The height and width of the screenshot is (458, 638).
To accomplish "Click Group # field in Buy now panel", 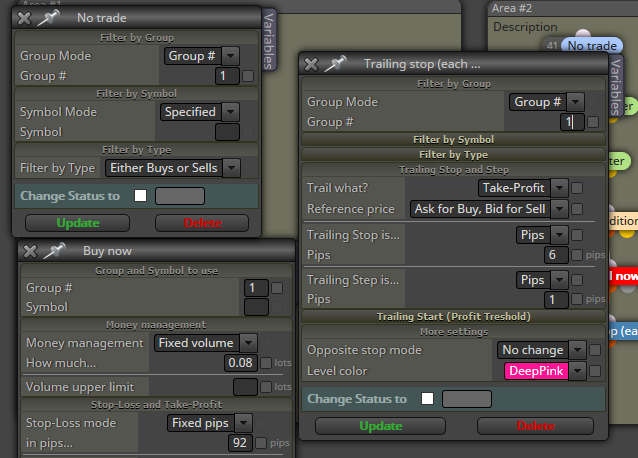I will click(x=256, y=288).
